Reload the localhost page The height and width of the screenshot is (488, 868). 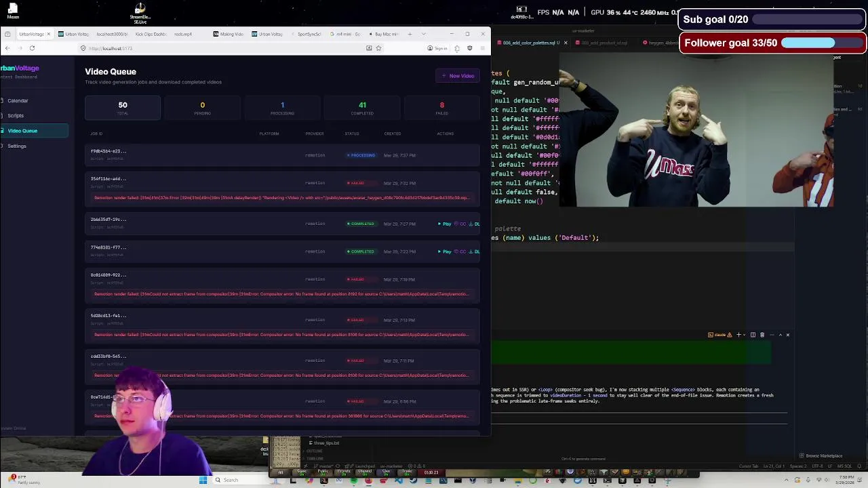32,48
